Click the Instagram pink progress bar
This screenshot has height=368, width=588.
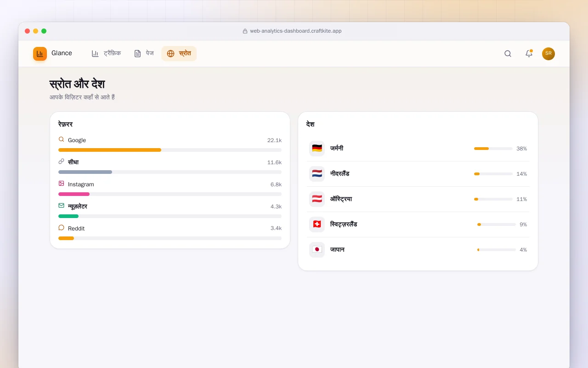[x=170, y=194]
